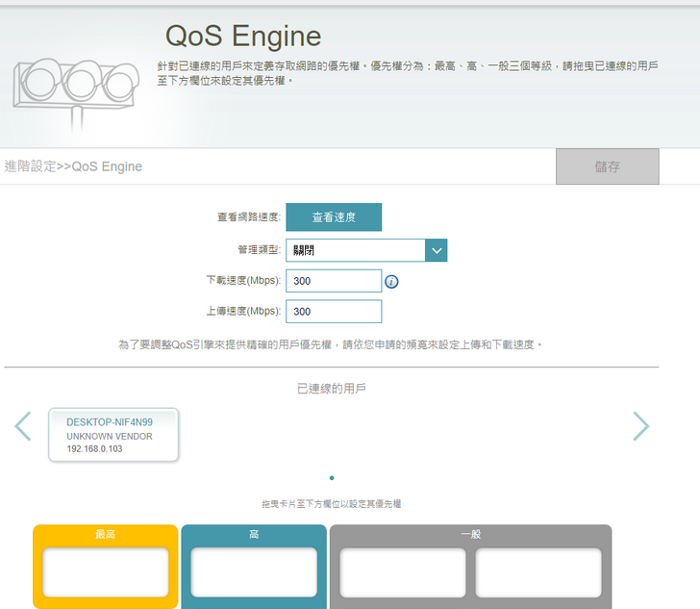Image resolution: width=700 pixels, height=609 pixels.
Task: Click the info icon beside download speed
Action: click(x=391, y=282)
